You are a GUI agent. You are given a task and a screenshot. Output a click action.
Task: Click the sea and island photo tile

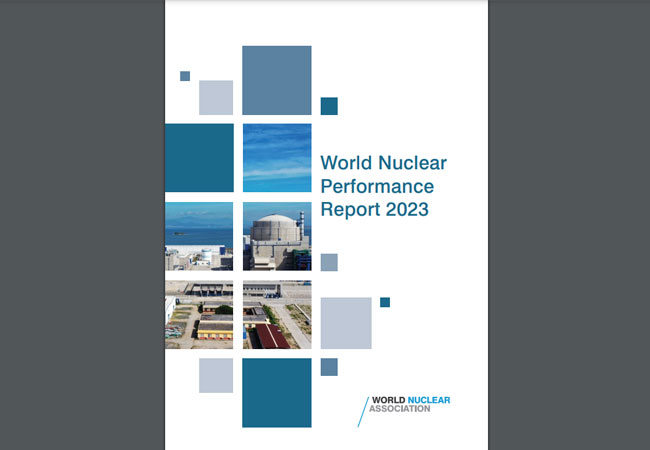[199, 236]
